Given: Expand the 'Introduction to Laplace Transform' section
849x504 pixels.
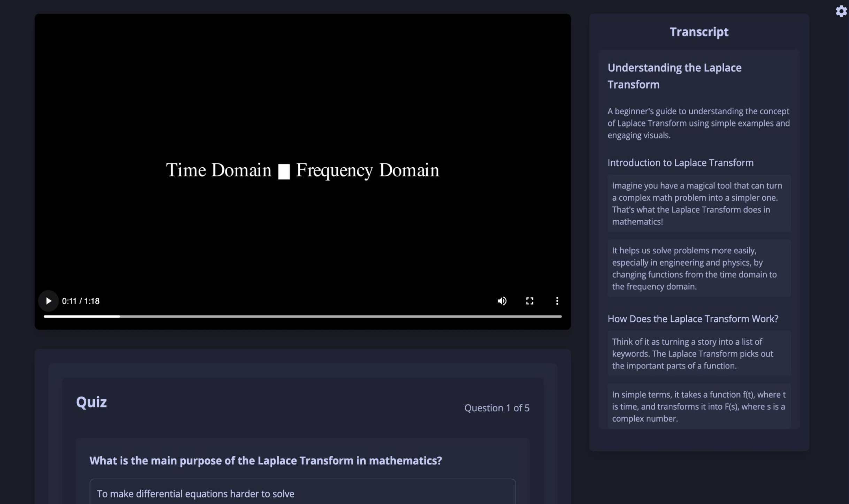Looking at the screenshot, I should tap(680, 162).
